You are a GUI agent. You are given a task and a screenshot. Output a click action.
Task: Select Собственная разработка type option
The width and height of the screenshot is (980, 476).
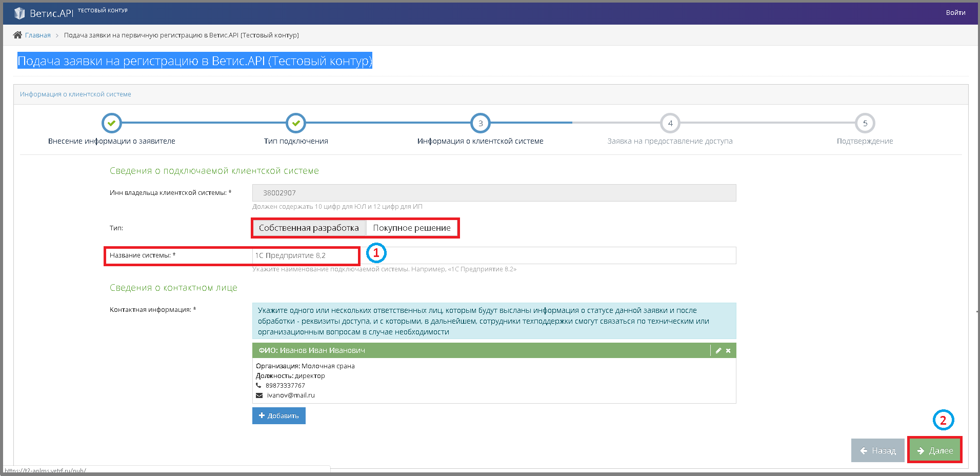coord(309,228)
